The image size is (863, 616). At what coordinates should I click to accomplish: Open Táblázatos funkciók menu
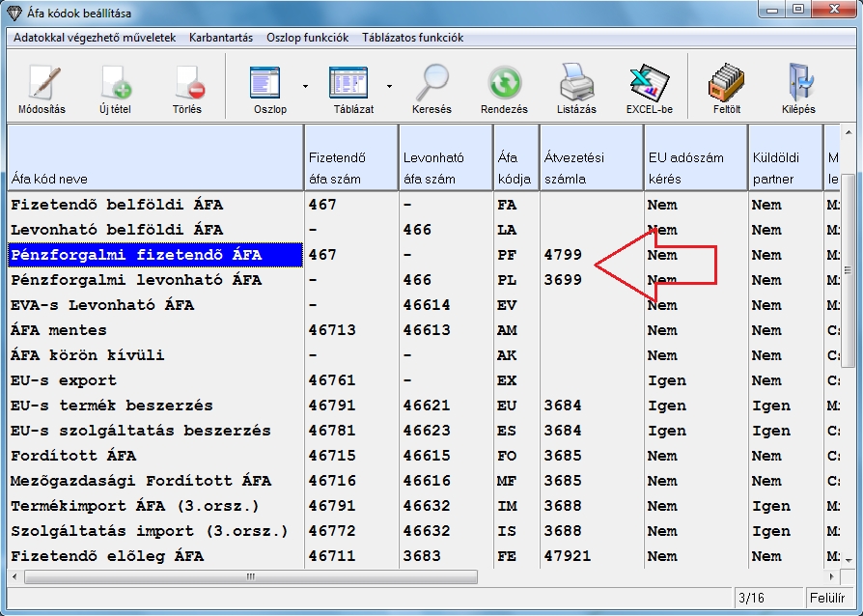pos(412,38)
